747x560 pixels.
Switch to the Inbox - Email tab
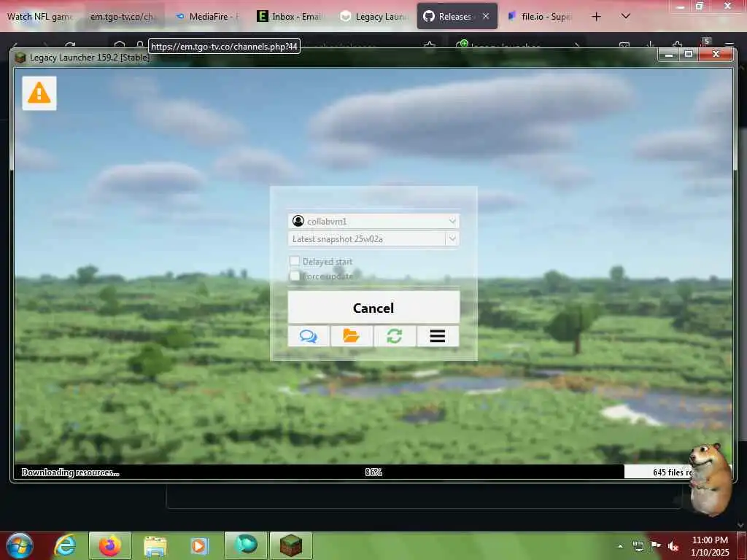click(290, 17)
